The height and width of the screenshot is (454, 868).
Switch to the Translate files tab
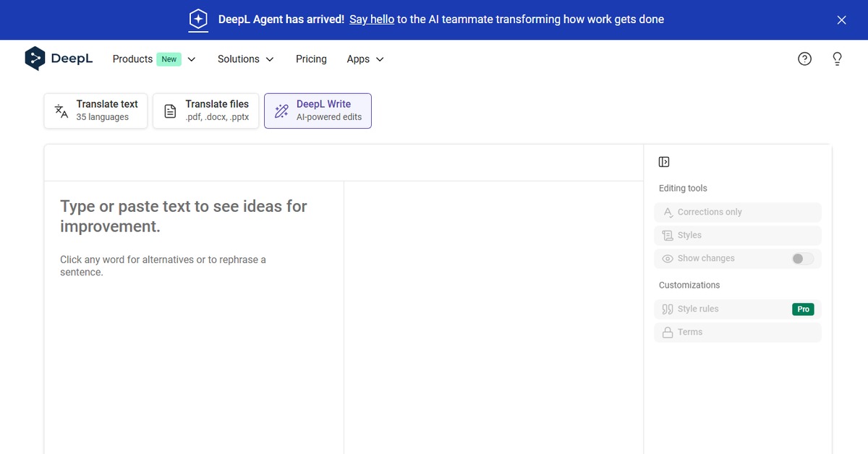pyautogui.click(x=205, y=111)
